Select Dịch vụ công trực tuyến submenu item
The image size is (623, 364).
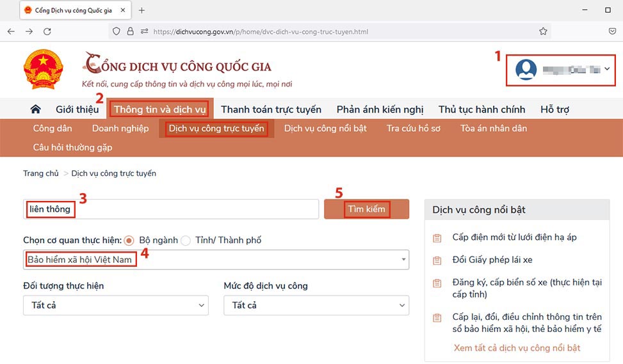coord(216,128)
